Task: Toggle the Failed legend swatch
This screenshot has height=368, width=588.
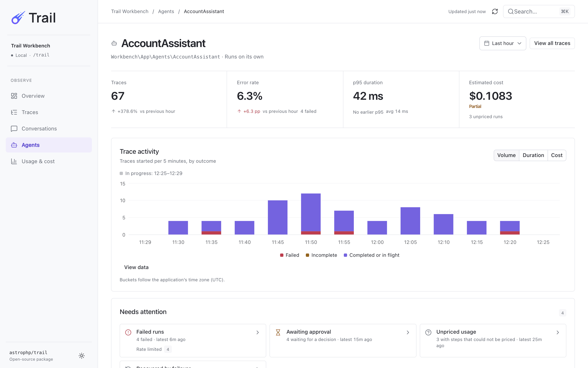Action: pyautogui.click(x=282, y=255)
